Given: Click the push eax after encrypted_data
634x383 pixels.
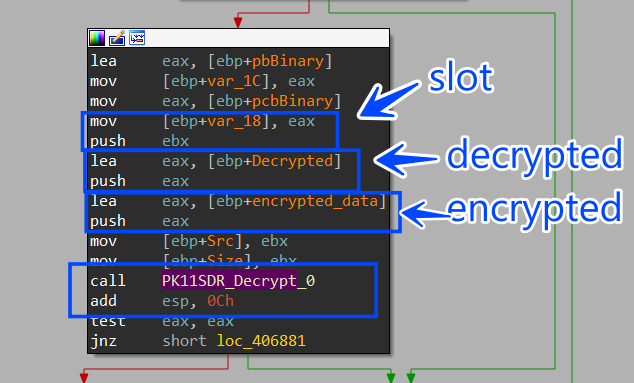Looking at the screenshot, I should tap(139, 221).
